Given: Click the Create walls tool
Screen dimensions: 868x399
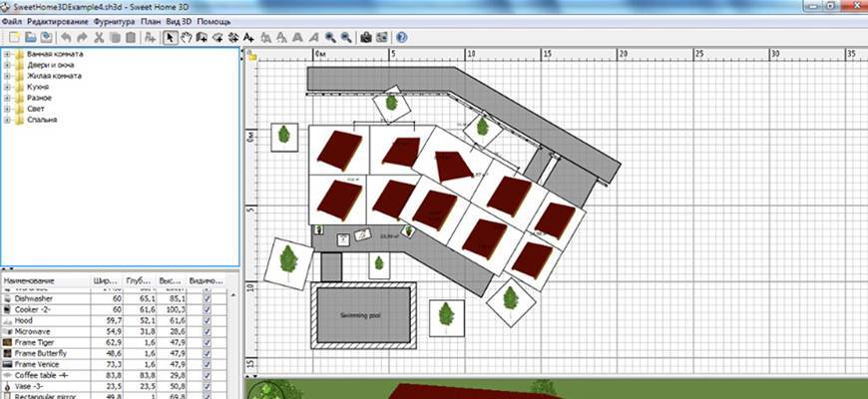Looking at the screenshot, I should coord(202,37).
